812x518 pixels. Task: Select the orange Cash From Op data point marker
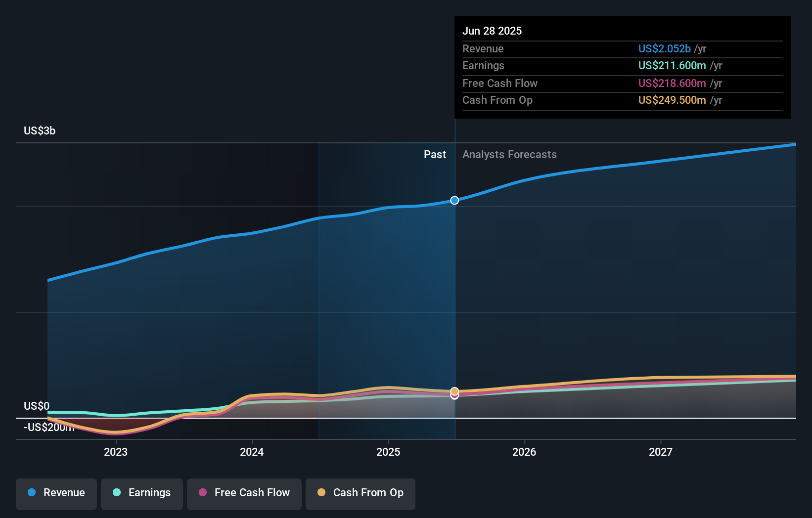pos(454,390)
